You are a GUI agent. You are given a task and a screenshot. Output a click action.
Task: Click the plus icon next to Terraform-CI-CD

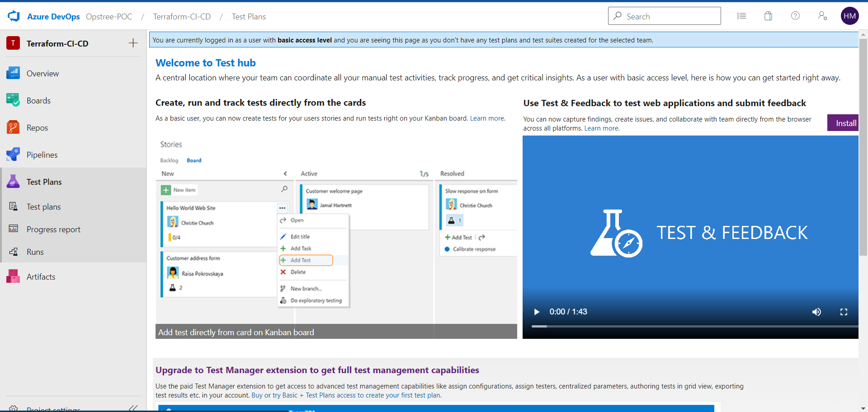pyautogui.click(x=133, y=43)
